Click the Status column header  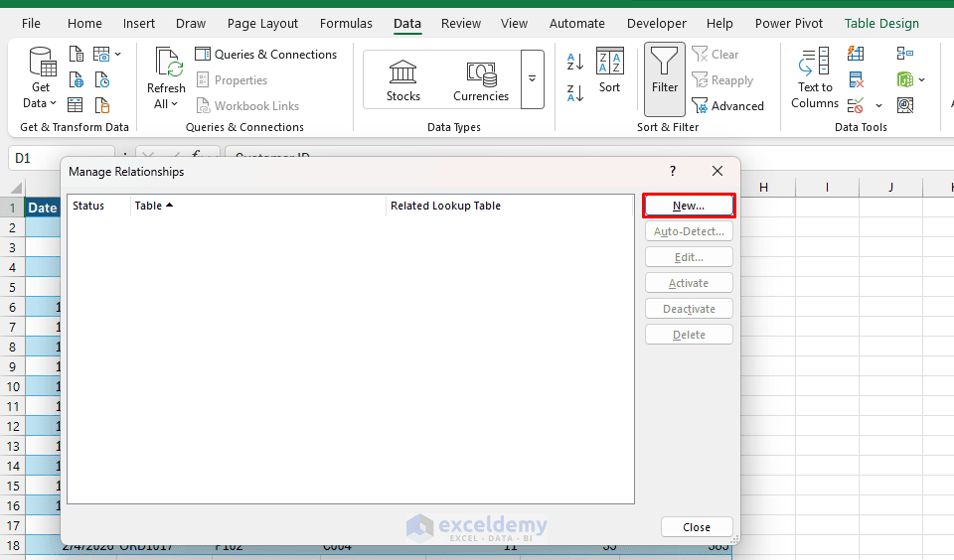pyautogui.click(x=98, y=206)
